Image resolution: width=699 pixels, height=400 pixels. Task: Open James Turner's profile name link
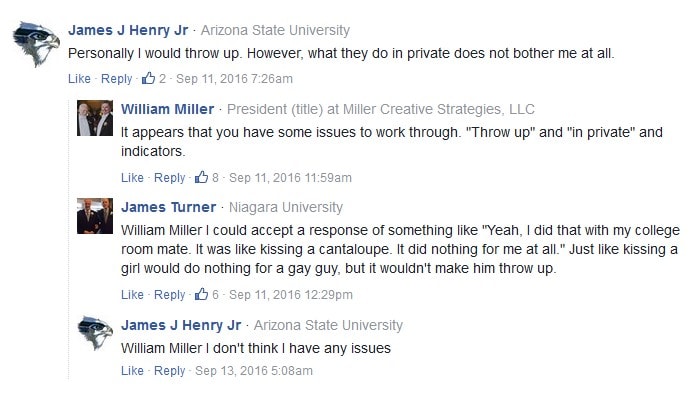[x=168, y=207]
